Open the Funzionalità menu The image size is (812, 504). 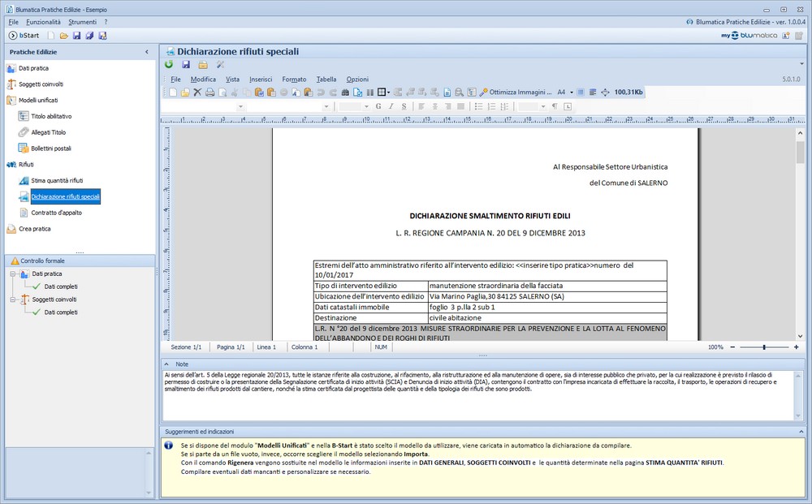pyautogui.click(x=44, y=22)
